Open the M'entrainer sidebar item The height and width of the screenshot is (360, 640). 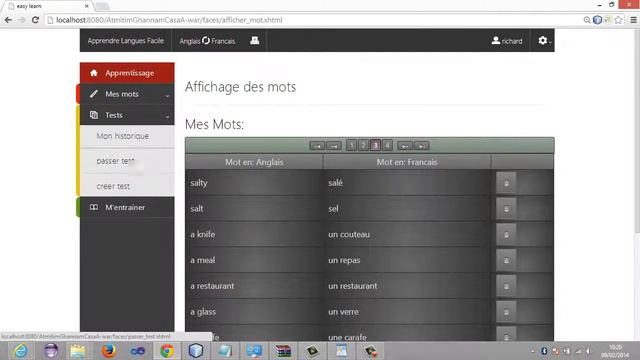click(127, 207)
